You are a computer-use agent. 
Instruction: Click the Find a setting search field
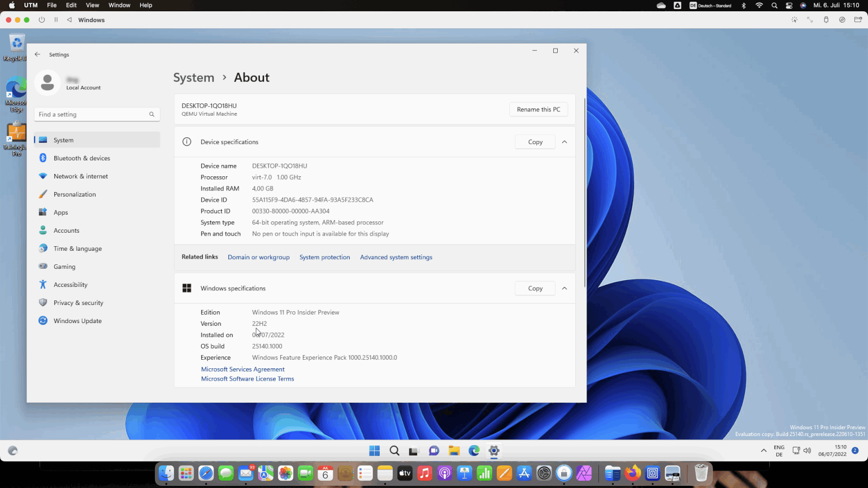pos(97,114)
